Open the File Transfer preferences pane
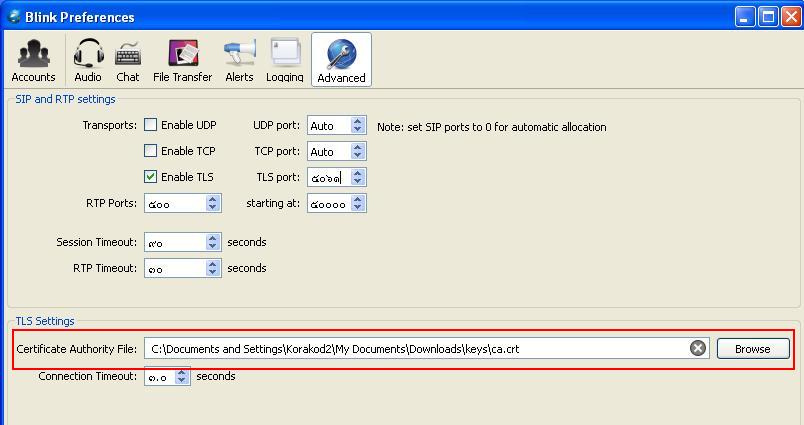 [183, 60]
